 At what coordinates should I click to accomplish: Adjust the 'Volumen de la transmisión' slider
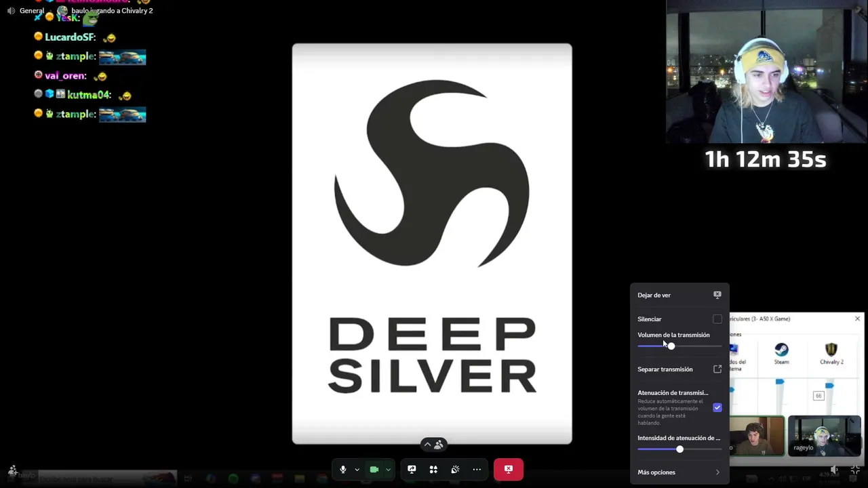click(x=679, y=346)
